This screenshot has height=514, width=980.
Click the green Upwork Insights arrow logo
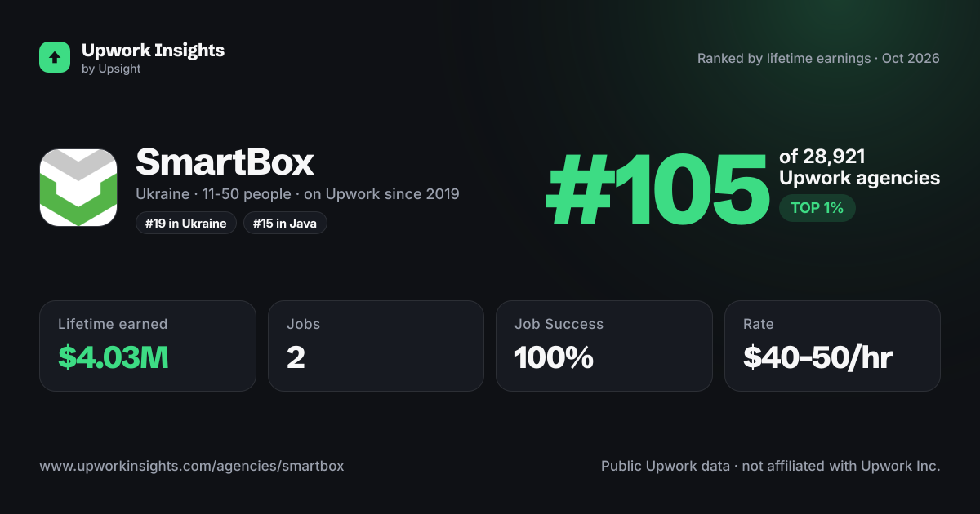pyautogui.click(x=55, y=57)
